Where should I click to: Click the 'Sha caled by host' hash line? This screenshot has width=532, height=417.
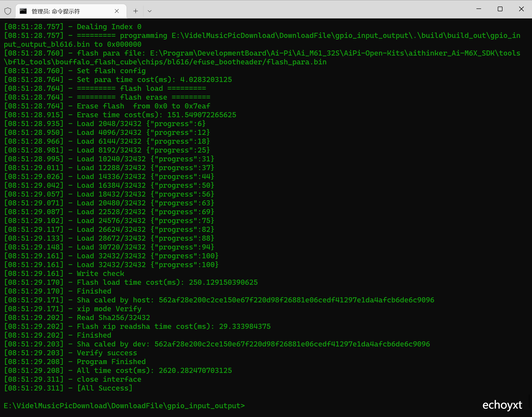(x=219, y=300)
